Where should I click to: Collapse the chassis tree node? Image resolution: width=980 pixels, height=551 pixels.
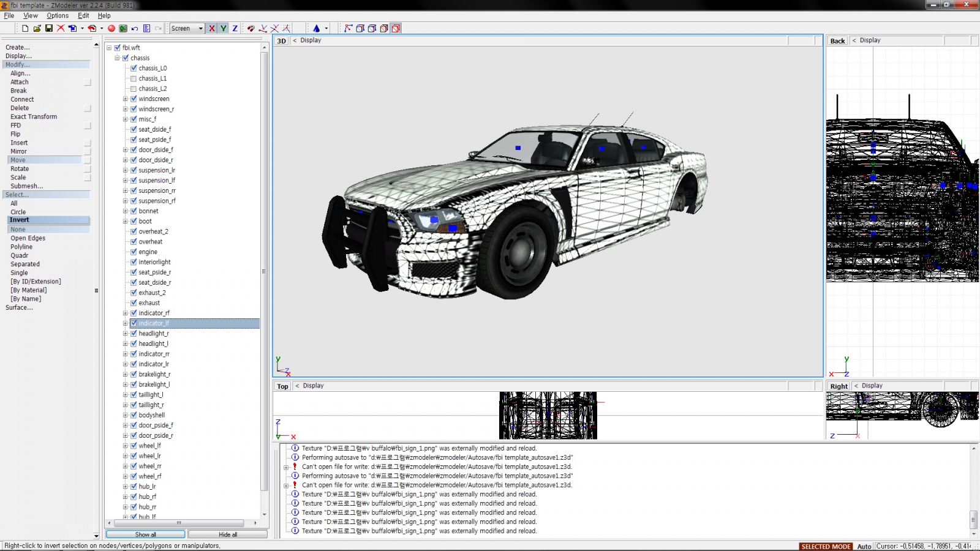point(117,58)
